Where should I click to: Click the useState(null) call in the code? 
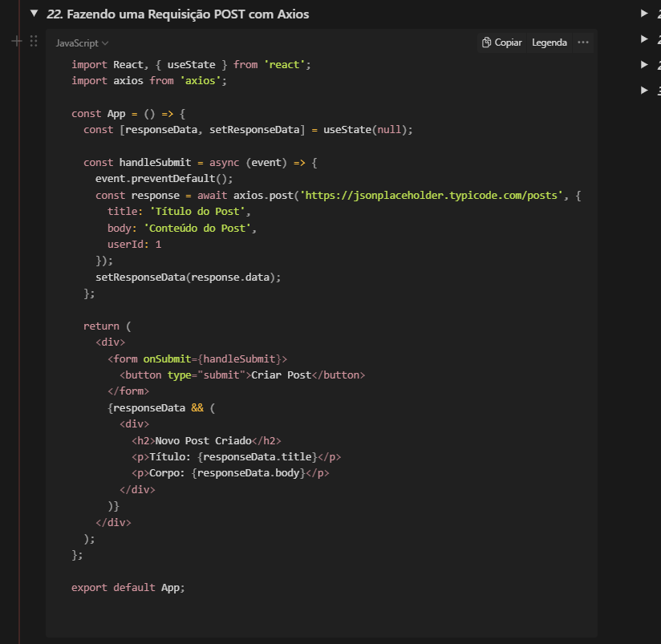[369, 129]
